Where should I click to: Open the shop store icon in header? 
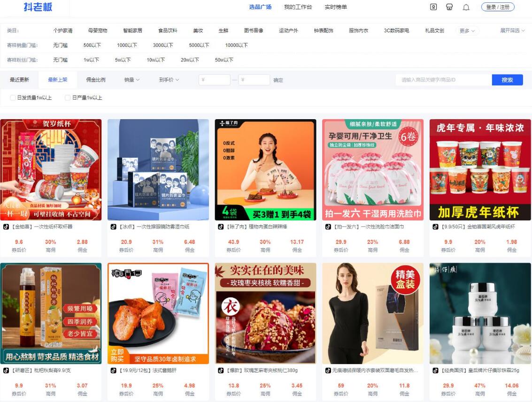tap(449, 7)
